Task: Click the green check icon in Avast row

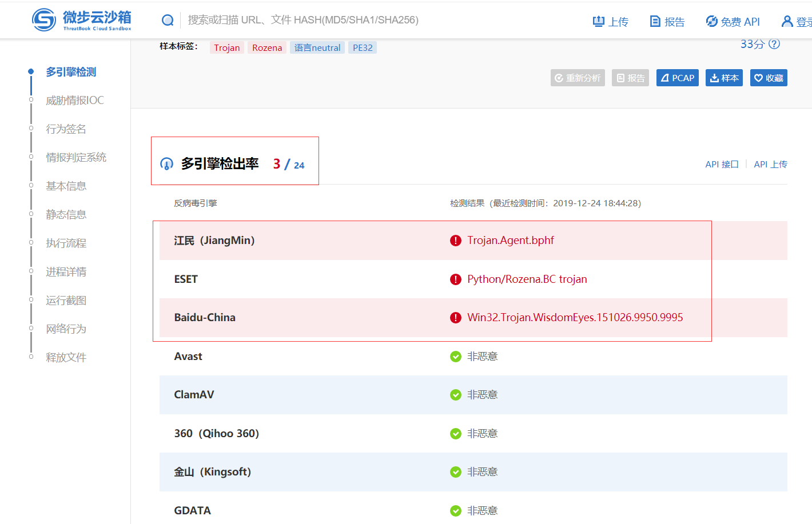Action: click(456, 357)
